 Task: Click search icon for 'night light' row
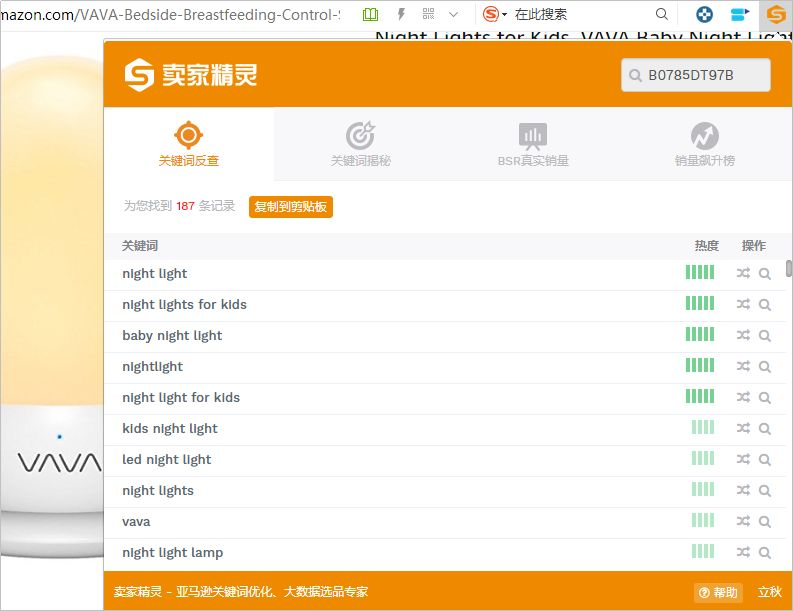765,274
